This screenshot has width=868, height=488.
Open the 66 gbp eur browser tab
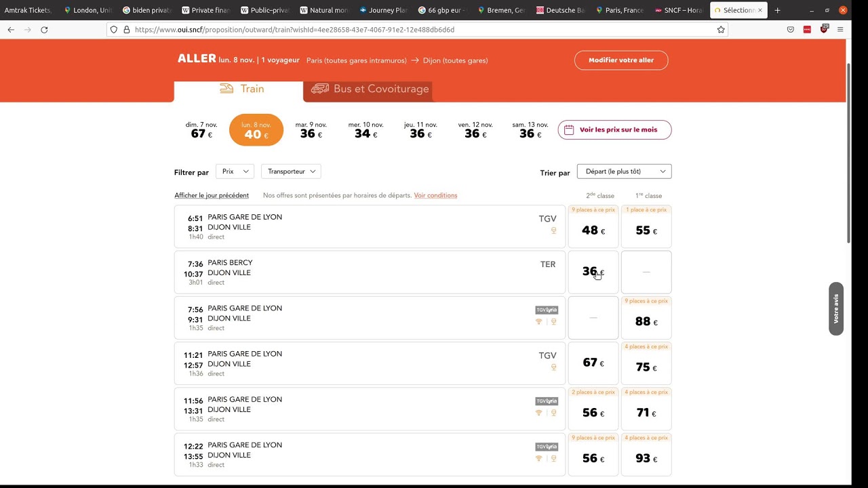coord(441,10)
